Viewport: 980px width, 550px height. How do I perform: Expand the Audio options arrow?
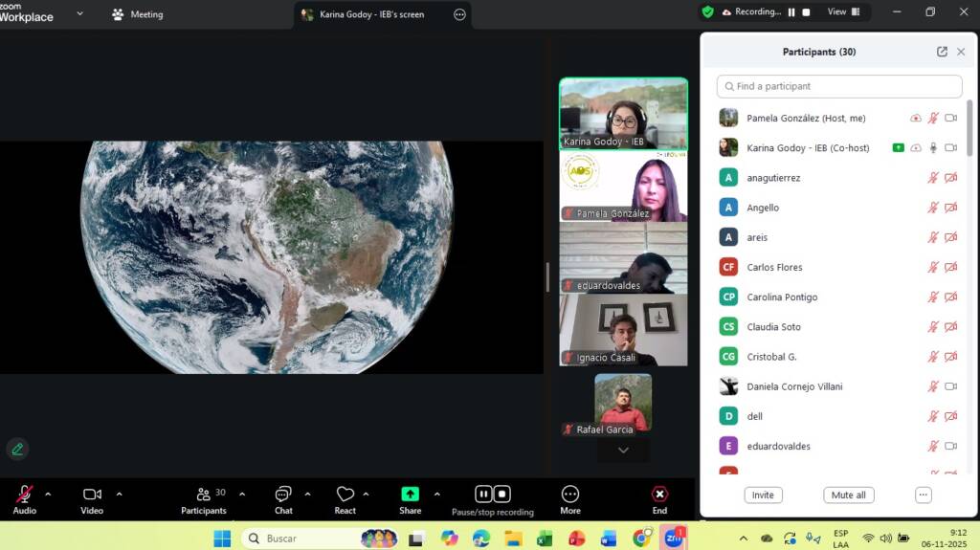pyautogui.click(x=48, y=495)
